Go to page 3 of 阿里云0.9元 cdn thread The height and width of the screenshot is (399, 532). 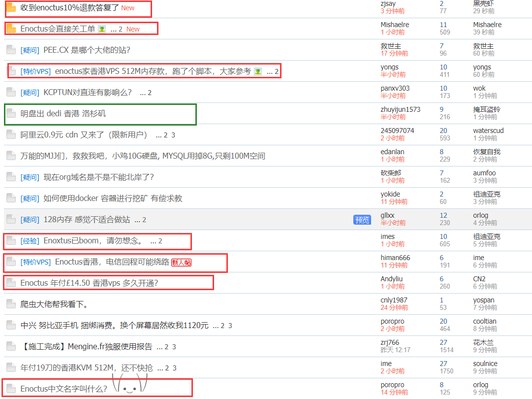(x=173, y=135)
